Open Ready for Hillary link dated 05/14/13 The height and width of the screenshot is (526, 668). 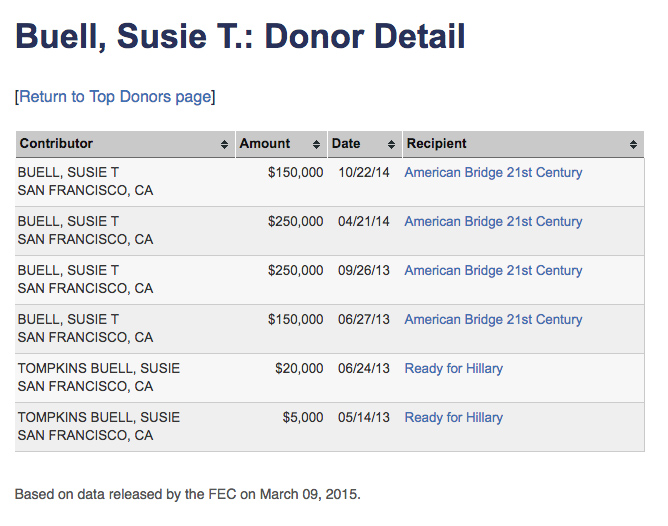coord(453,417)
